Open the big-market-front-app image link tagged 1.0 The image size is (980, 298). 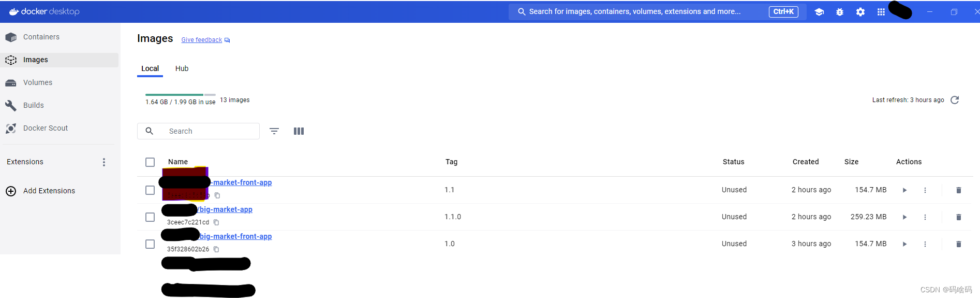235,236
